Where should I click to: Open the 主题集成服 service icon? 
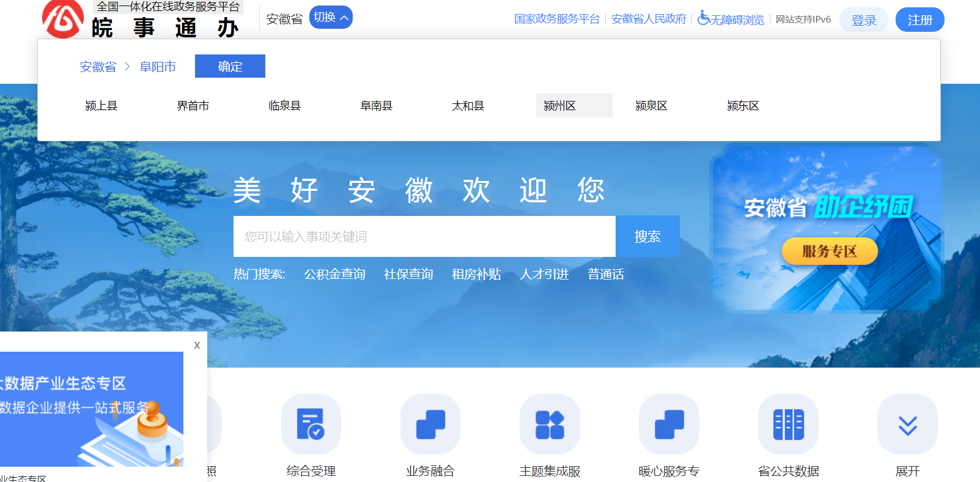click(x=550, y=424)
